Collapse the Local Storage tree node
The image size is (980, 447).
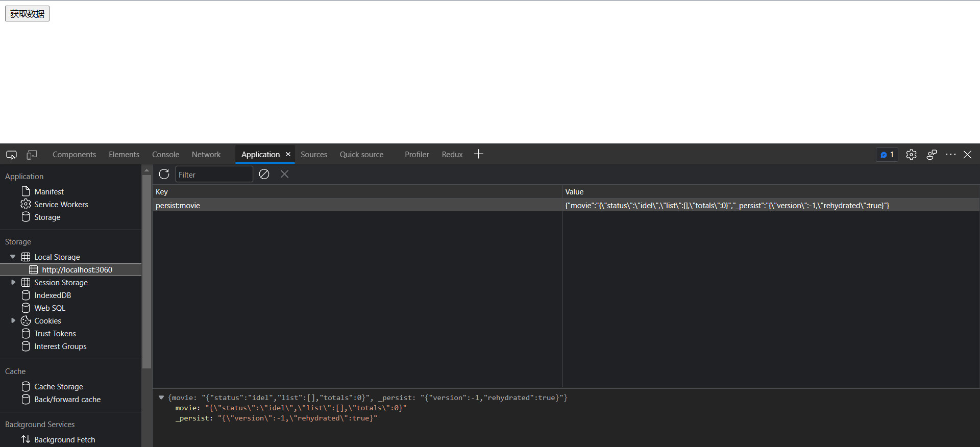tap(13, 257)
